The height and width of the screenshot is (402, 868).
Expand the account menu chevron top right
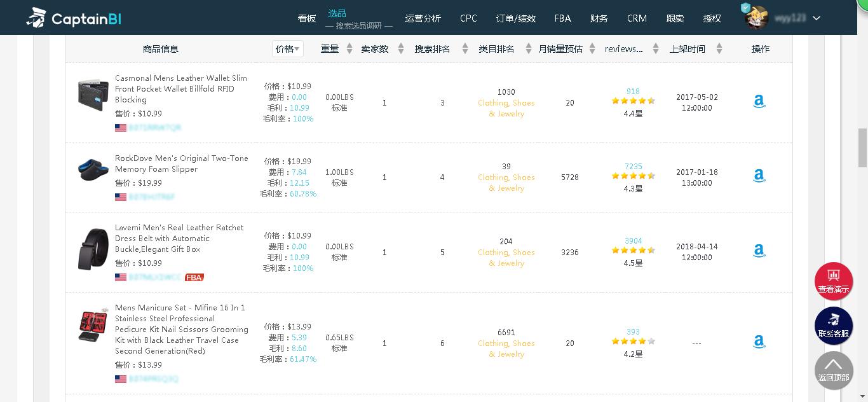tap(816, 18)
